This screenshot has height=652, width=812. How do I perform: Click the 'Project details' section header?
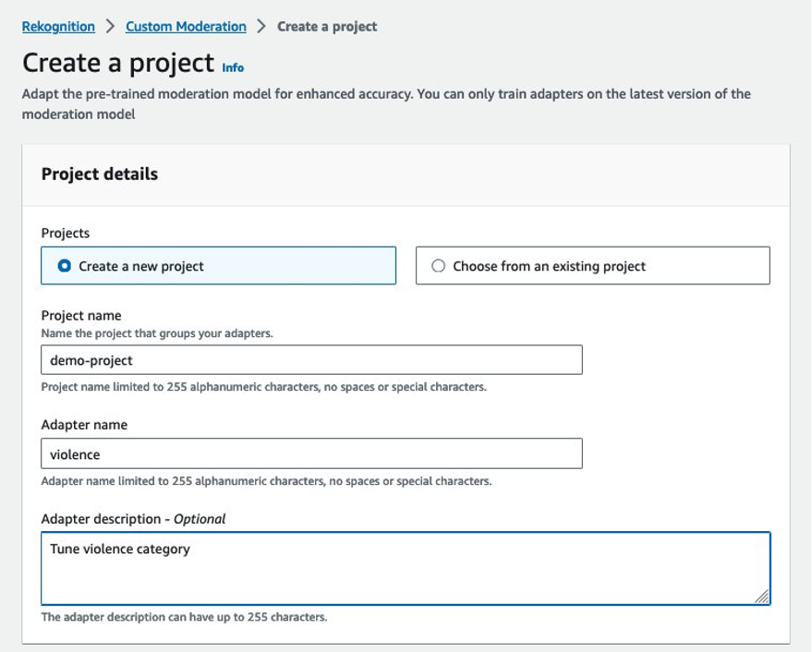100,175
